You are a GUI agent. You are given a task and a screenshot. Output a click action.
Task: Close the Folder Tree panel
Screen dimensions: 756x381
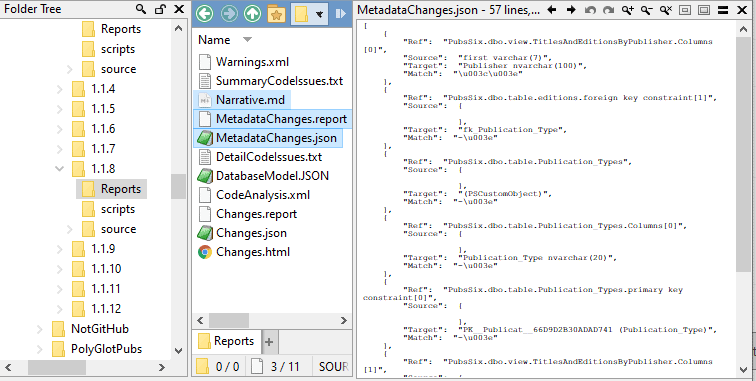coord(179,9)
